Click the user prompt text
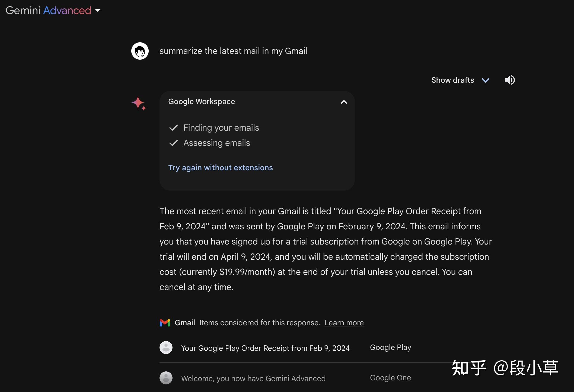Image resolution: width=574 pixels, height=392 pixels. 233,51
